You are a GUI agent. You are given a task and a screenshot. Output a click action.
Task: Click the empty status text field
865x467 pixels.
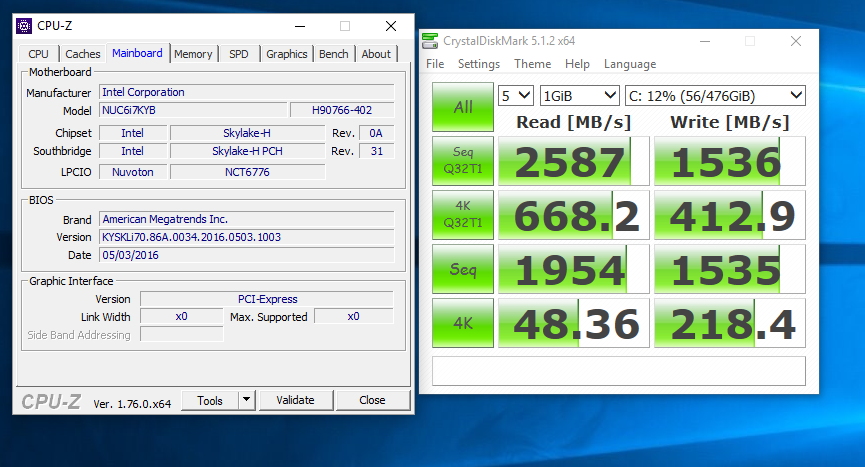[618, 370]
